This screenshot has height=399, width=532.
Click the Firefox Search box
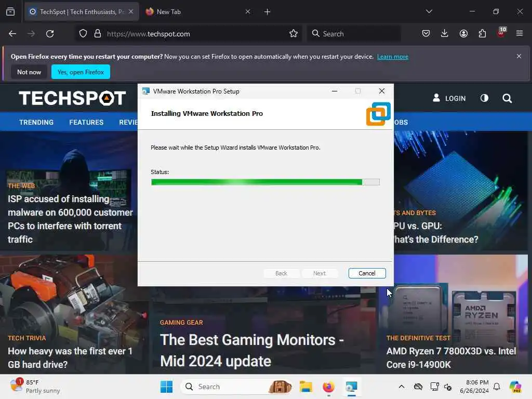[353, 34]
